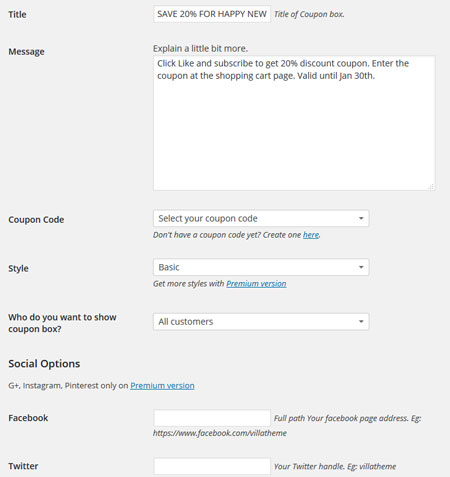This screenshot has width=450, height=477.
Task: Expand the All customers dropdown
Action: (x=261, y=321)
